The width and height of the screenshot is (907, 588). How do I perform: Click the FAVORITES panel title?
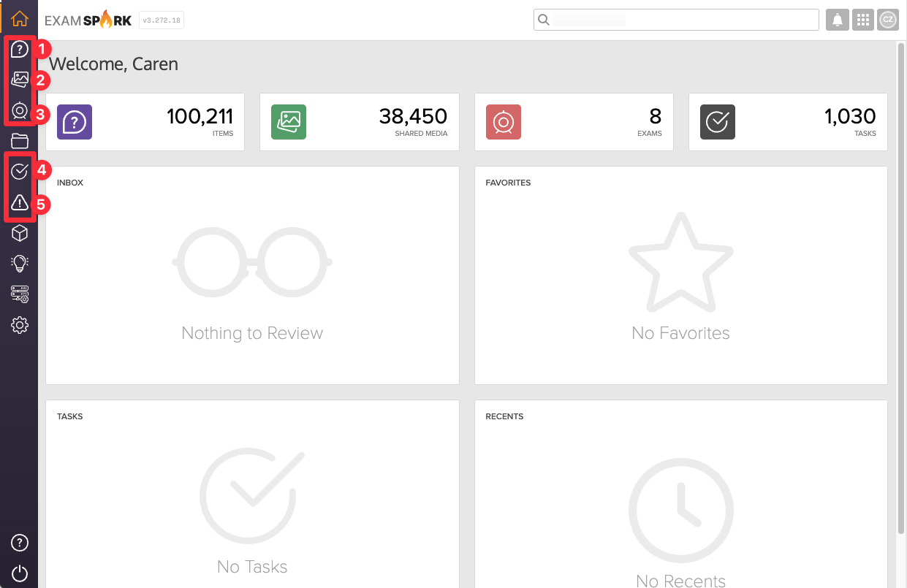coord(508,183)
